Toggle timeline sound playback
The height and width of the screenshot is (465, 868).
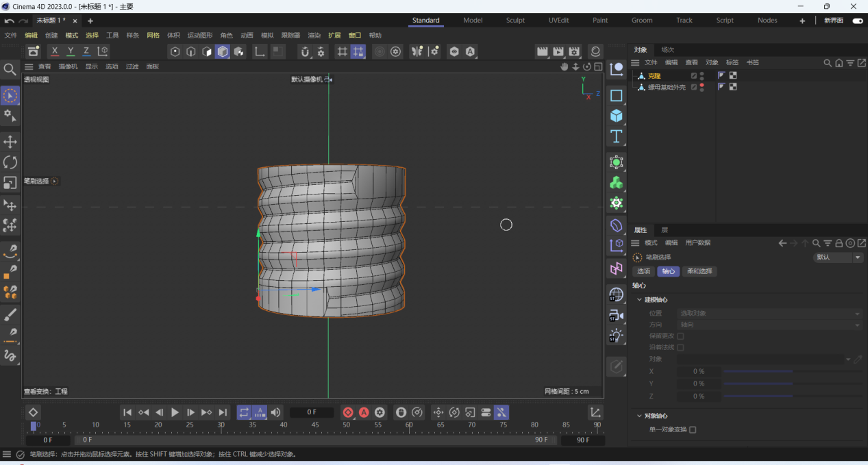click(x=275, y=412)
